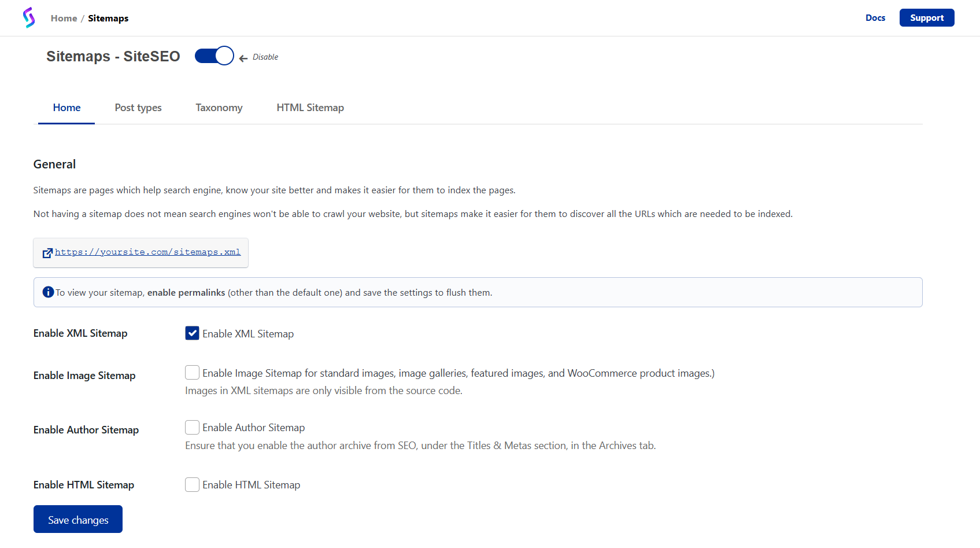Click the 'Enable HTML Sitemap' row label
The width and height of the screenshot is (980, 548).
(x=84, y=485)
